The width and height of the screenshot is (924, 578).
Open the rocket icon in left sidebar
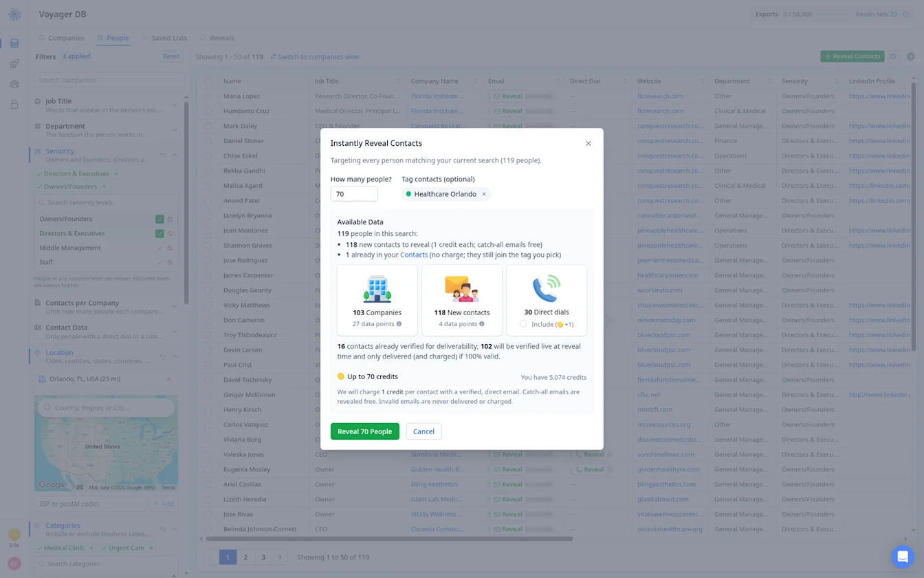(x=14, y=64)
